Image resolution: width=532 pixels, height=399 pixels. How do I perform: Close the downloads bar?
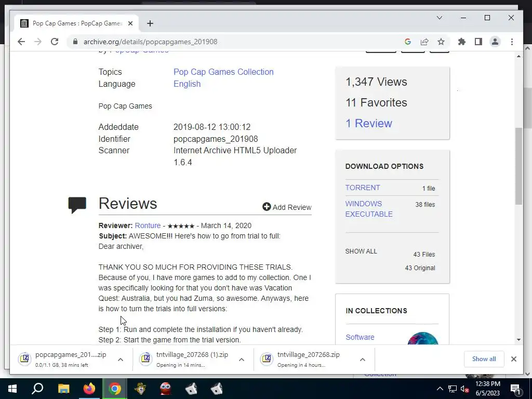(514, 359)
